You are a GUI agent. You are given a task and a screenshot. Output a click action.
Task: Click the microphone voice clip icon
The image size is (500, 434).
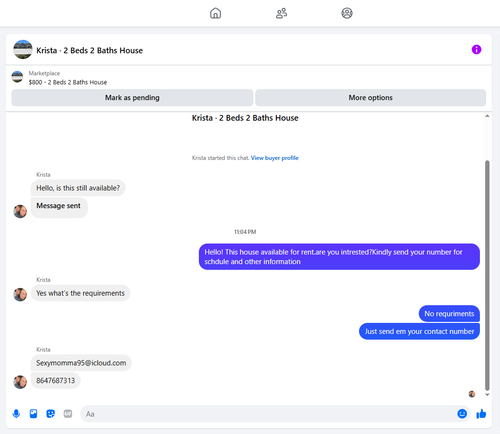point(16,414)
